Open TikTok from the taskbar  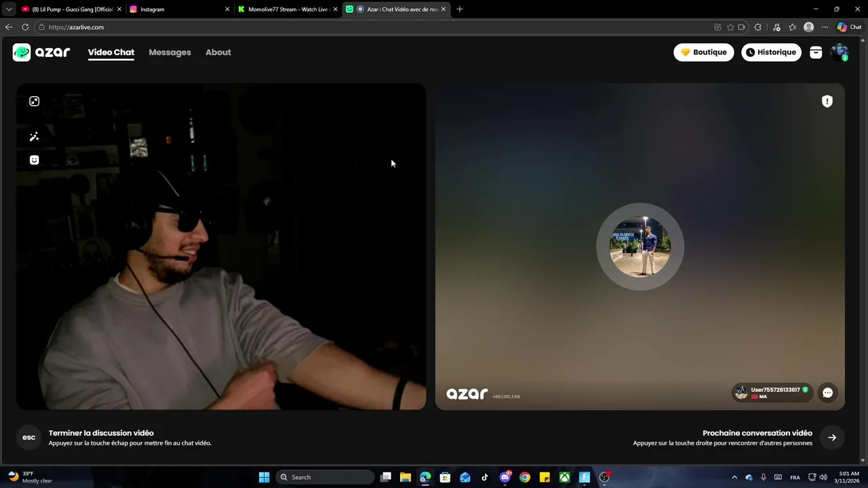click(x=485, y=477)
